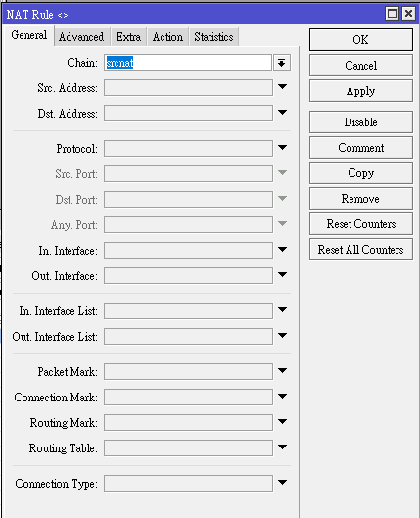Expand the Packet Mark arrow
The height and width of the screenshot is (518, 420).
tap(282, 371)
